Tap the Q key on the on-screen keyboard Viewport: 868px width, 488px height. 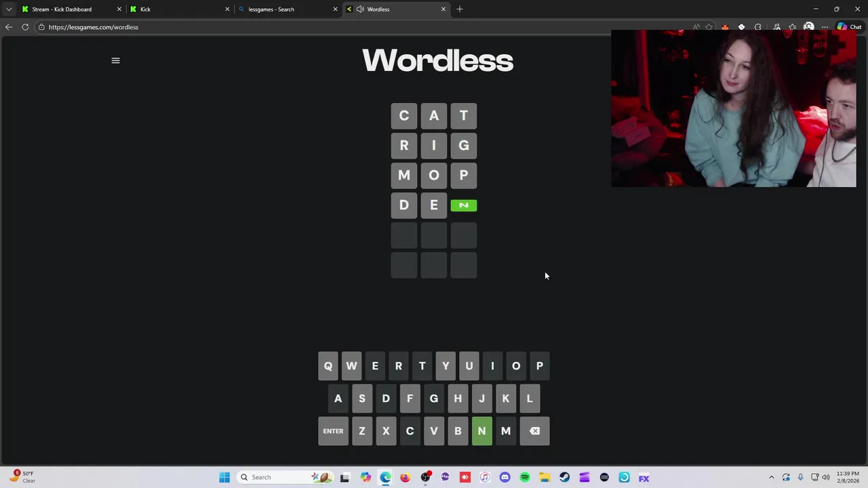pyautogui.click(x=328, y=366)
